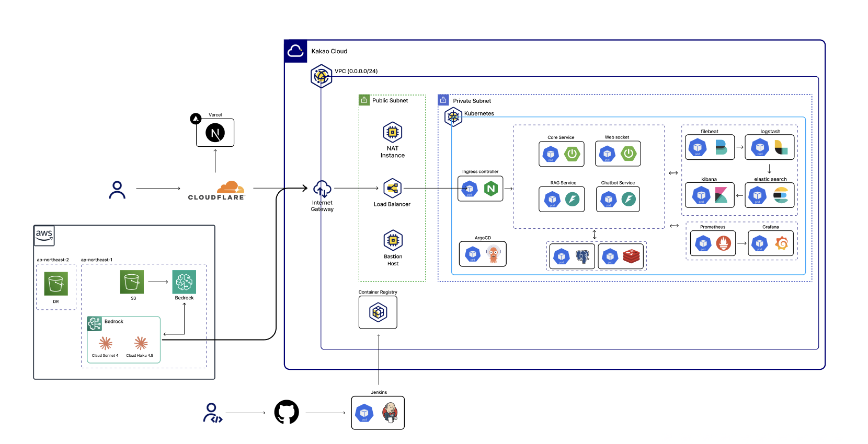Select the Nginx Ingress controller icon
Screen dimensions: 868x444
pos(491,189)
